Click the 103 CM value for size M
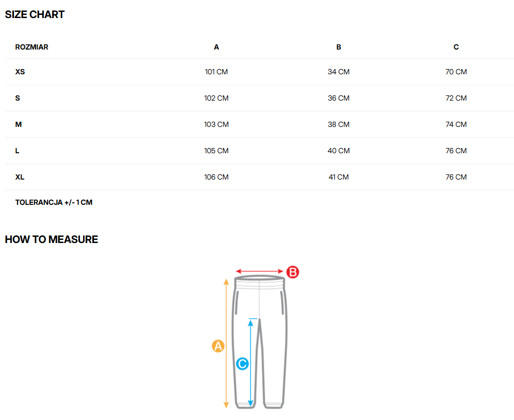514x420 pixels. pos(216,124)
